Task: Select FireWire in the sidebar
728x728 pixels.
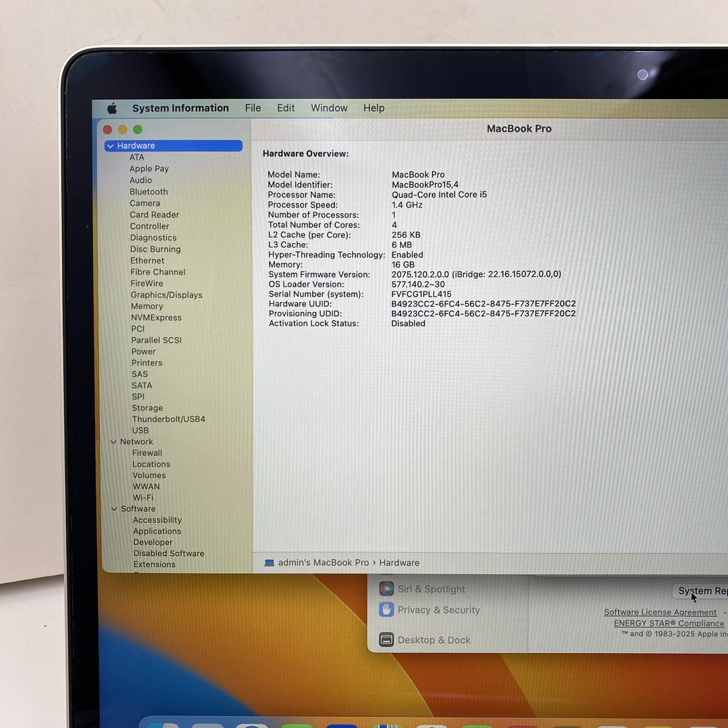Action: (147, 284)
